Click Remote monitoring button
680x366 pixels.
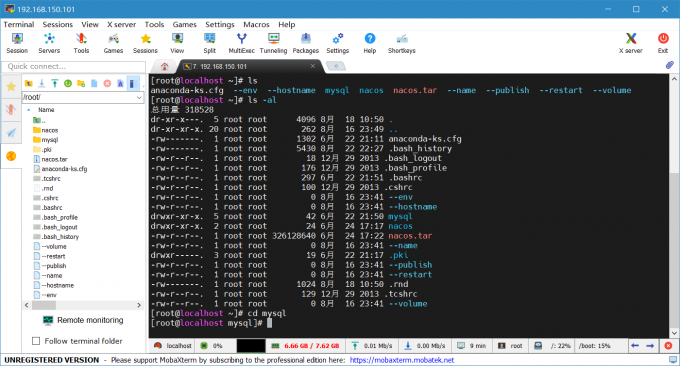click(83, 320)
